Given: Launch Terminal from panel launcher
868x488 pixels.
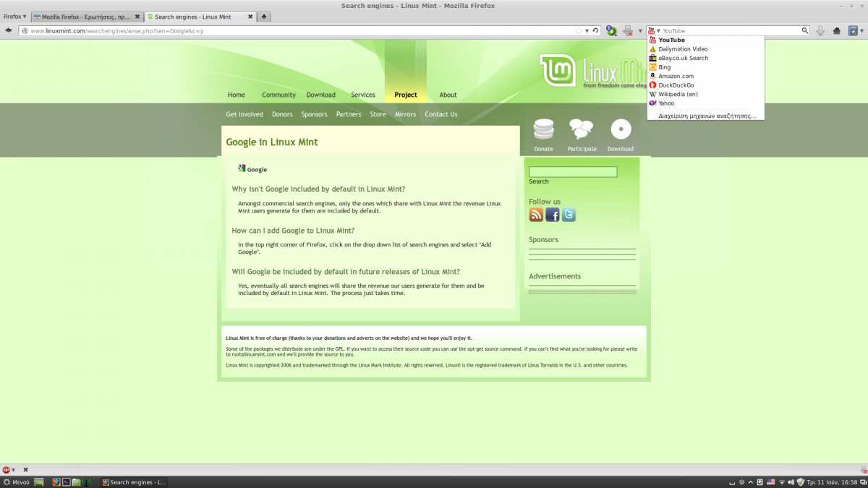Looking at the screenshot, I should (66, 482).
